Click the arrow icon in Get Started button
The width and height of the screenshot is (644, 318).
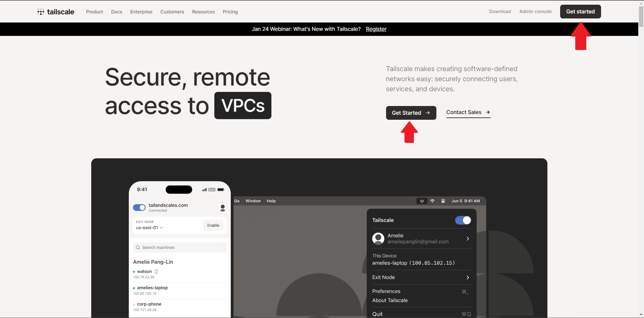428,113
